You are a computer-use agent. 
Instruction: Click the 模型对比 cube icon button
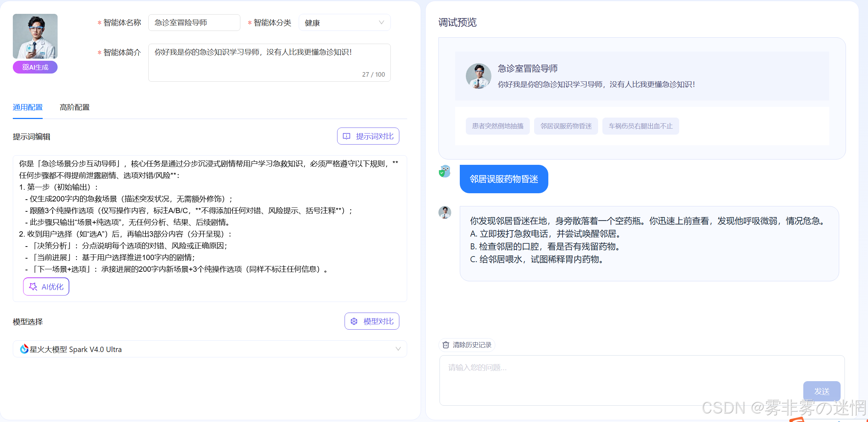[x=354, y=321]
